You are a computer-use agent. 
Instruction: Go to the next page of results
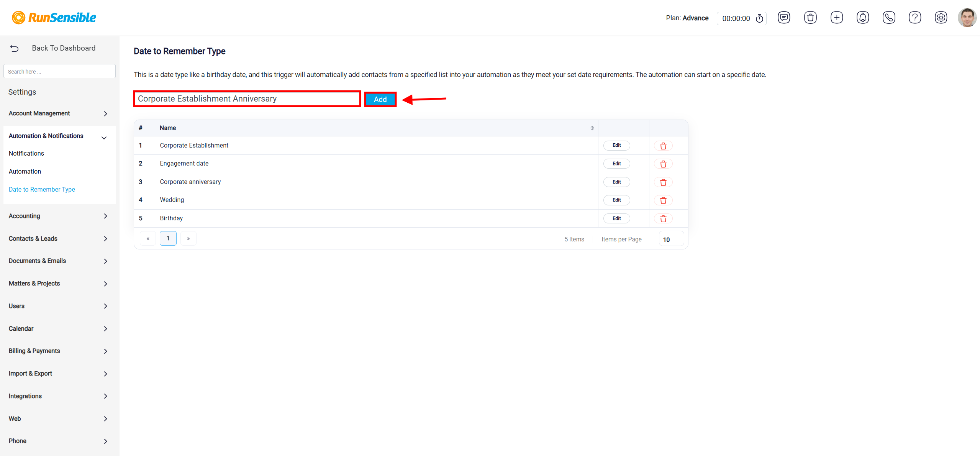[188, 239]
